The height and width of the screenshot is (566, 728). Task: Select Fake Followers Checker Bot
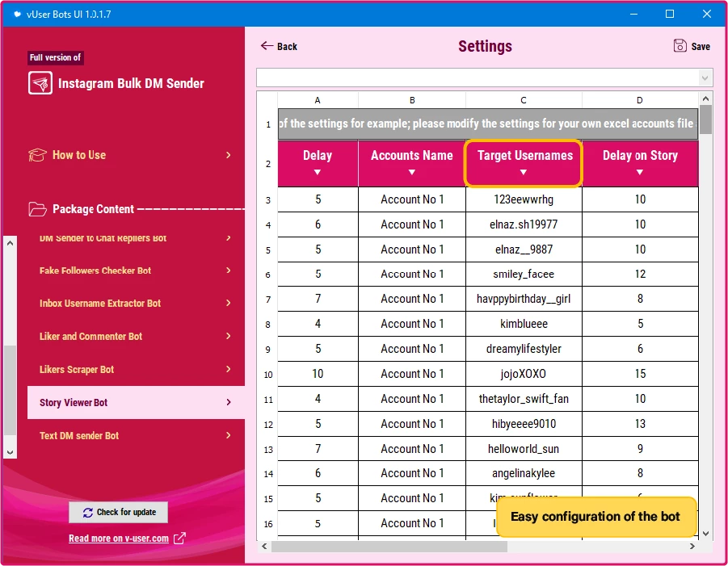(x=136, y=270)
